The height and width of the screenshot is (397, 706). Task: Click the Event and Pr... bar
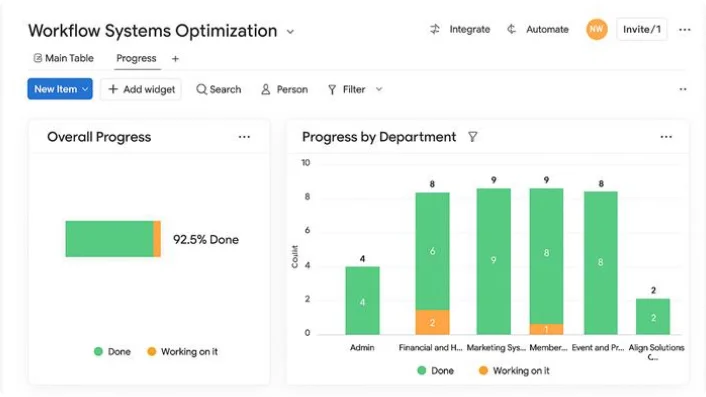[601, 263]
